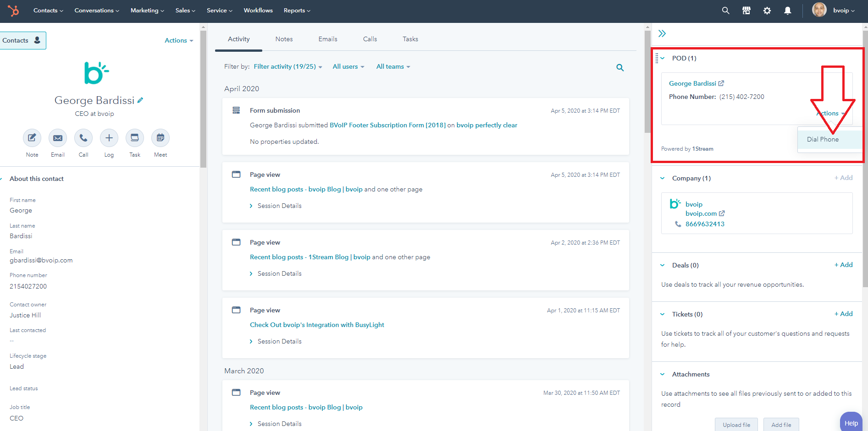Open external link icon next to bvoip.com
Screen dimensions: 868x431
(x=722, y=213)
